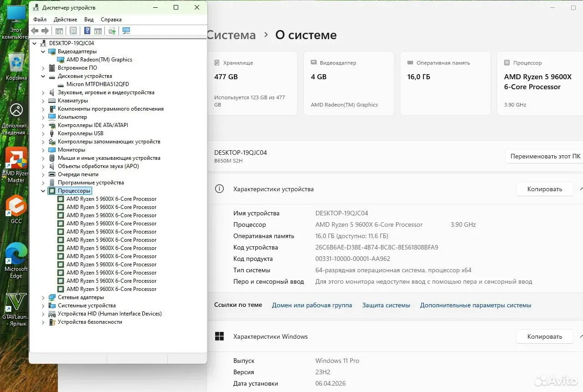The width and height of the screenshot is (583, 392).
Task: Select Контроллеры запоминающих устройств row
Action: [x=109, y=142]
